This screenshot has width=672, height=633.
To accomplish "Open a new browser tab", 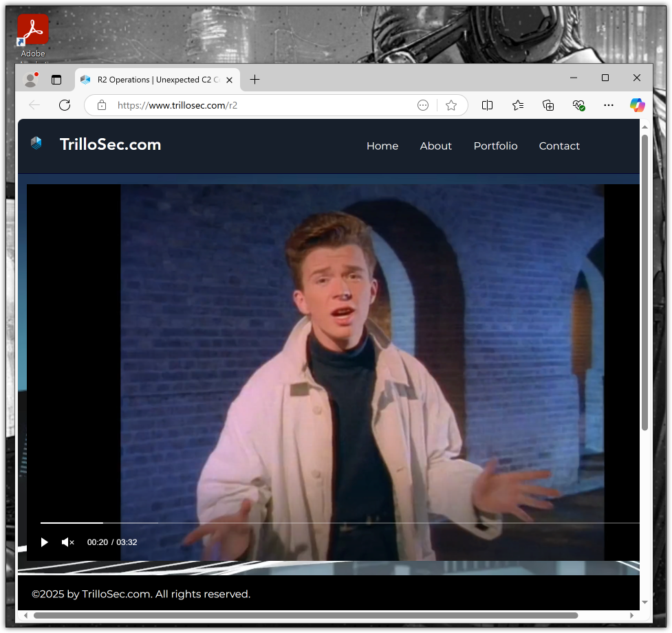I will point(254,80).
